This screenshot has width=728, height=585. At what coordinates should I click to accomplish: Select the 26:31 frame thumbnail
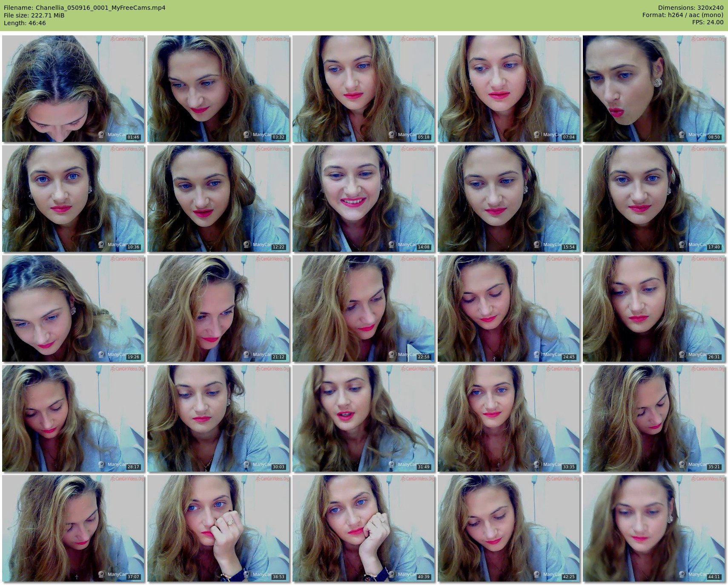click(x=654, y=308)
